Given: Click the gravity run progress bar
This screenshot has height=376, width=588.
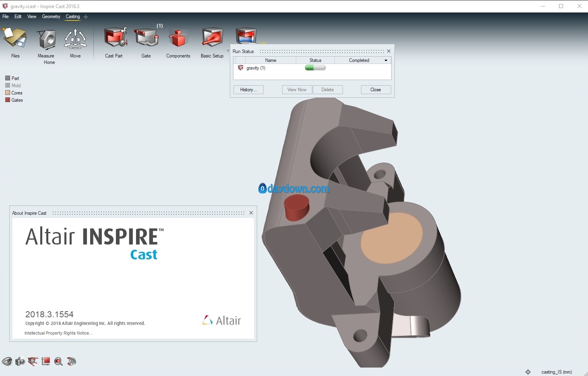Looking at the screenshot, I should (x=315, y=68).
